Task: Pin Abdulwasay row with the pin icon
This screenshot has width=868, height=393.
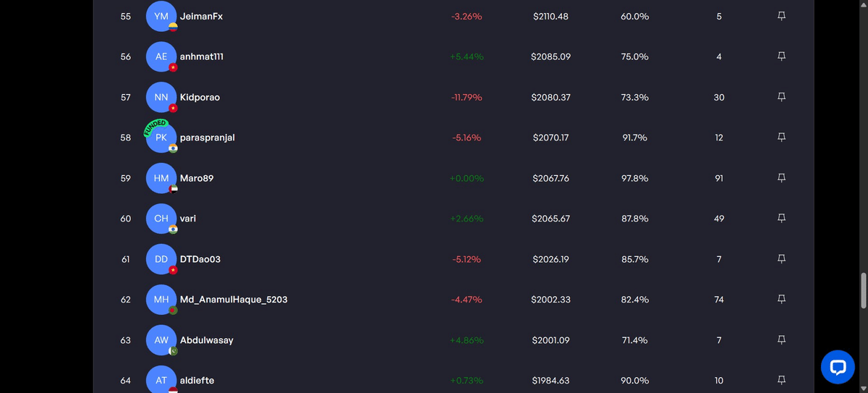Action: (x=781, y=340)
